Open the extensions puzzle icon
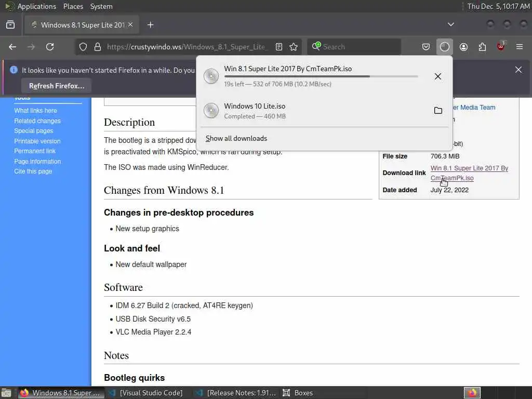532x399 pixels. click(x=482, y=47)
